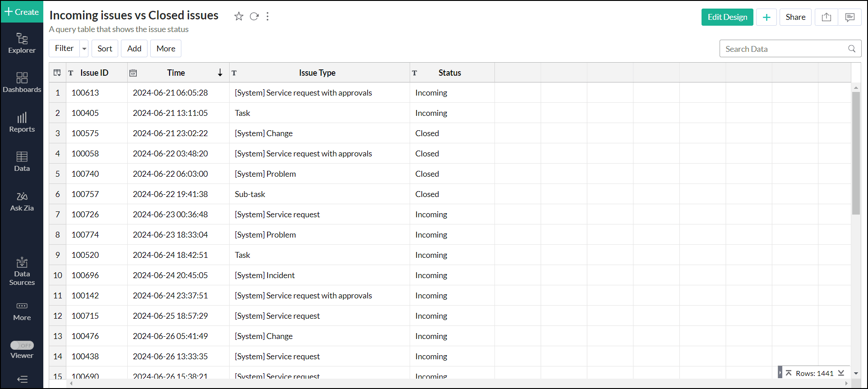Click the column picker icon in table header

point(57,73)
